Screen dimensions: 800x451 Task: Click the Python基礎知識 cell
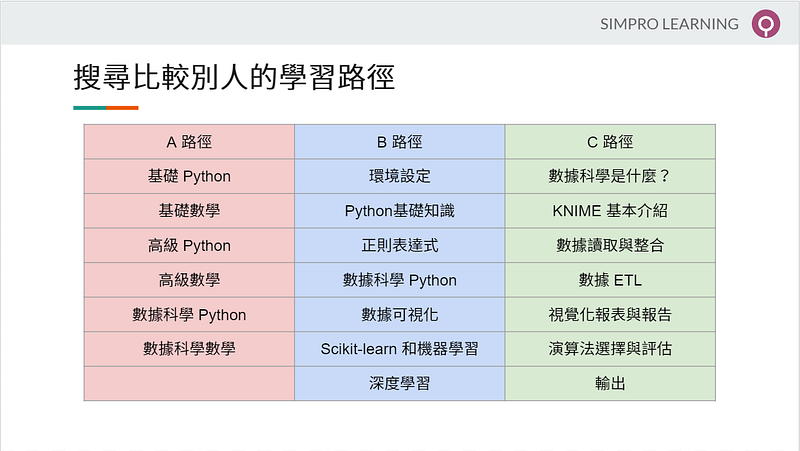click(399, 211)
